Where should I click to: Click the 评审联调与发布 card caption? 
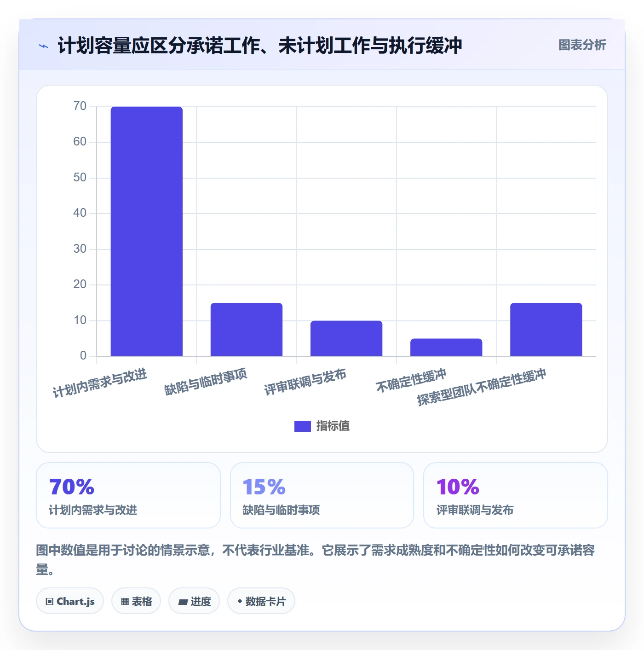point(475,510)
